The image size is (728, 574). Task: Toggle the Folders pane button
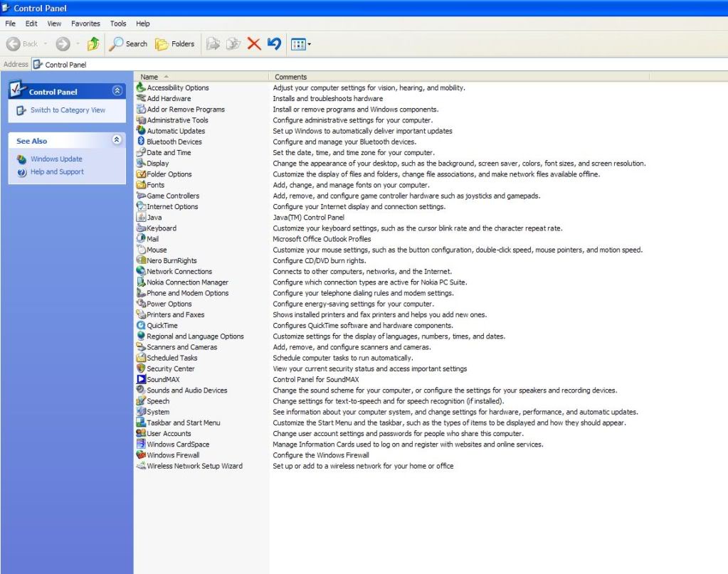(174, 44)
